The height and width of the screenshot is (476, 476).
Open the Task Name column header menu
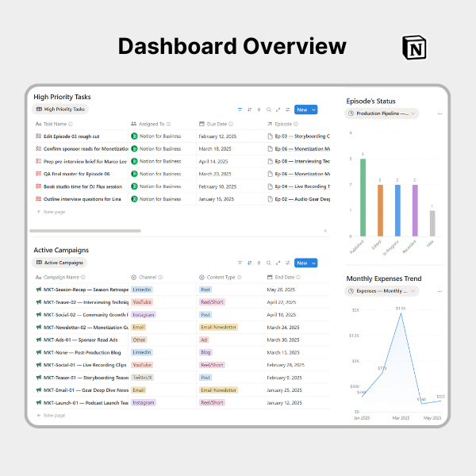(55, 125)
